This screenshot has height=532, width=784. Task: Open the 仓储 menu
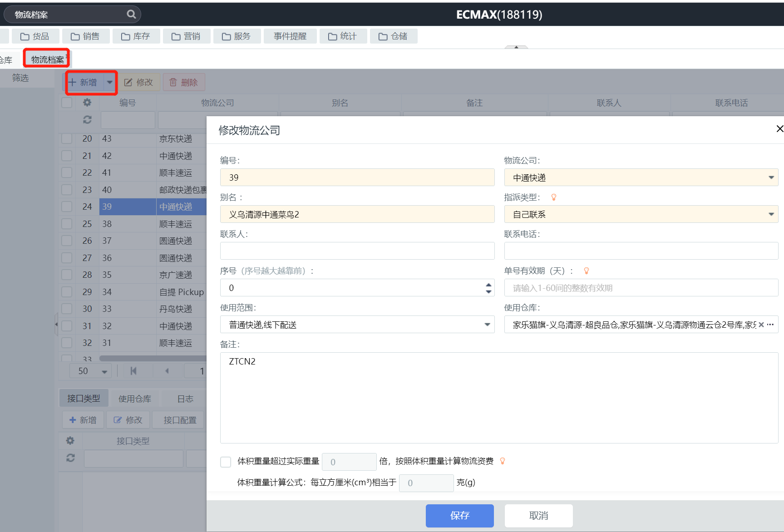pos(394,36)
